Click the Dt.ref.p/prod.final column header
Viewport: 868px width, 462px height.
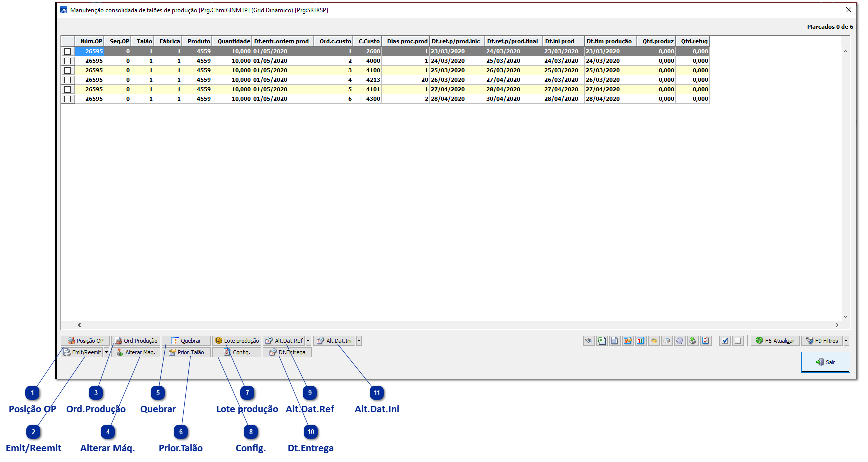514,41
